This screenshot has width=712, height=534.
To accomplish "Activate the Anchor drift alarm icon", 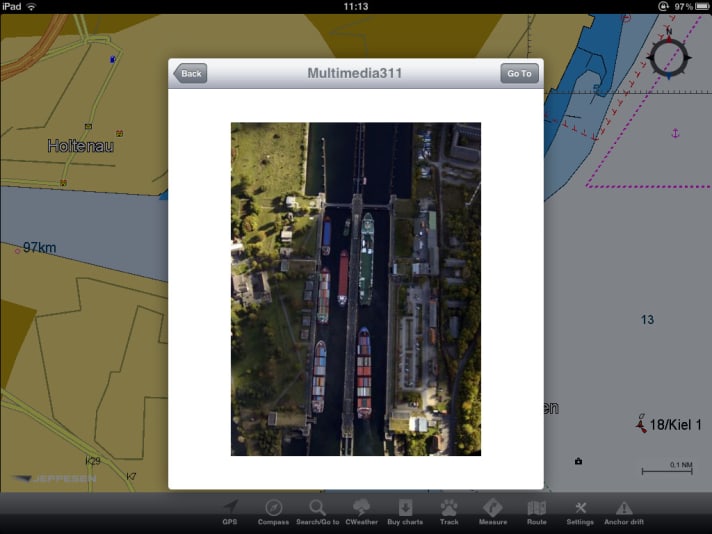I will coord(624,508).
